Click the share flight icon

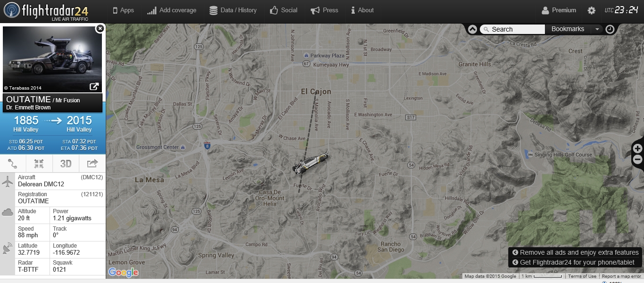[x=92, y=164]
